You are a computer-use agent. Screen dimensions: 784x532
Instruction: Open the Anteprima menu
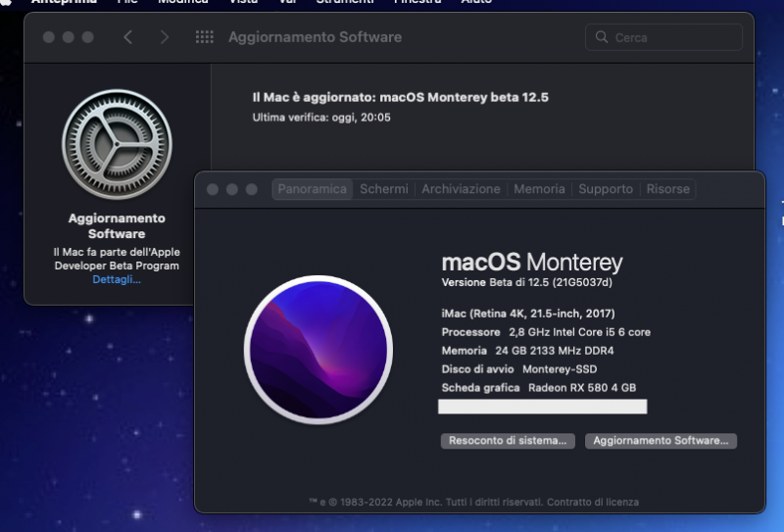click(x=64, y=2)
